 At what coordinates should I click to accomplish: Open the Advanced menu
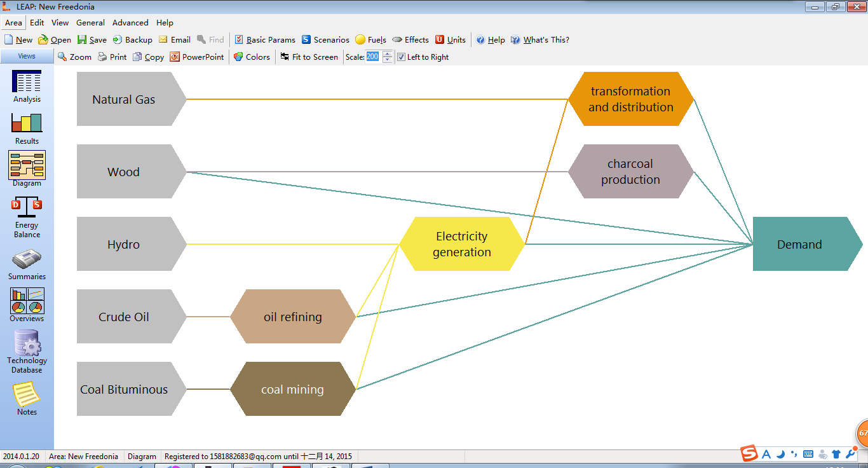coord(130,22)
